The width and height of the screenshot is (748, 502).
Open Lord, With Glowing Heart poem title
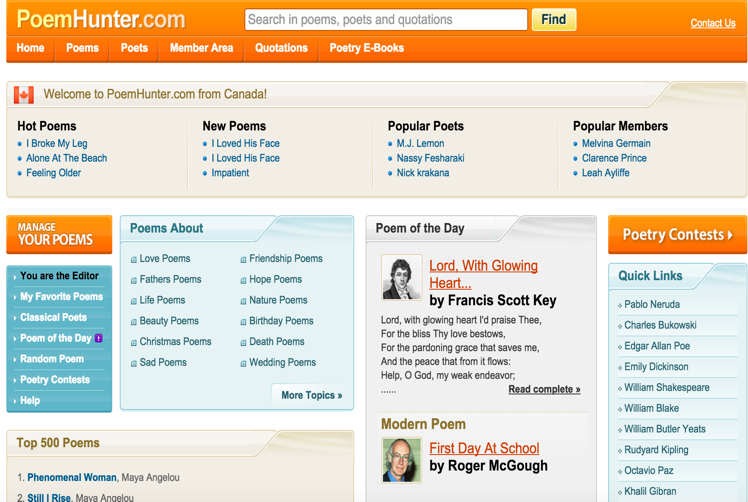[483, 274]
